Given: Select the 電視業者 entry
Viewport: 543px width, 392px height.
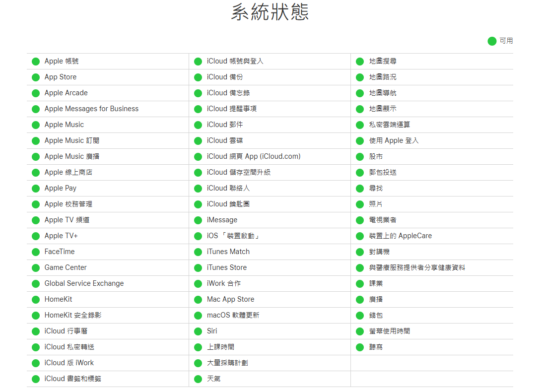Looking at the screenshot, I should click(383, 220).
